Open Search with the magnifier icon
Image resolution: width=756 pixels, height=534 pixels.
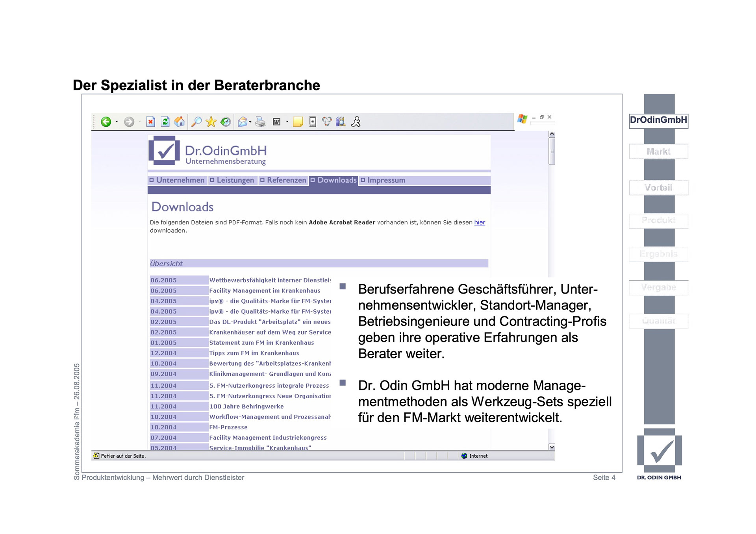tap(196, 122)
